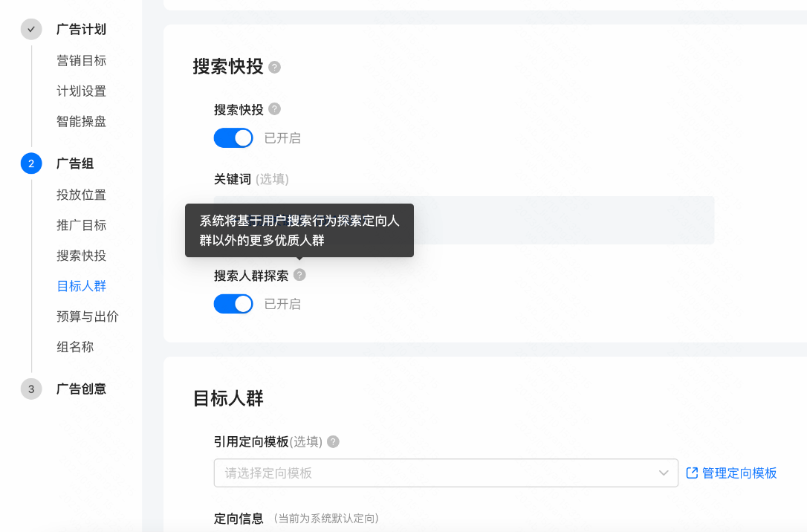Click the numbered badge 2 next to 广告组
This screenshot has width=807, height=532.
coord(30,163)
